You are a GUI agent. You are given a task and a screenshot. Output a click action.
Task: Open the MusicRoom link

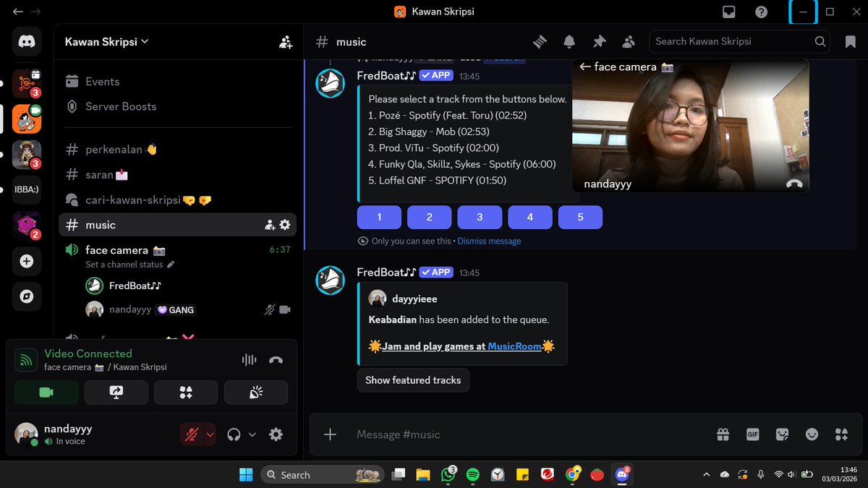pos(514,346)
